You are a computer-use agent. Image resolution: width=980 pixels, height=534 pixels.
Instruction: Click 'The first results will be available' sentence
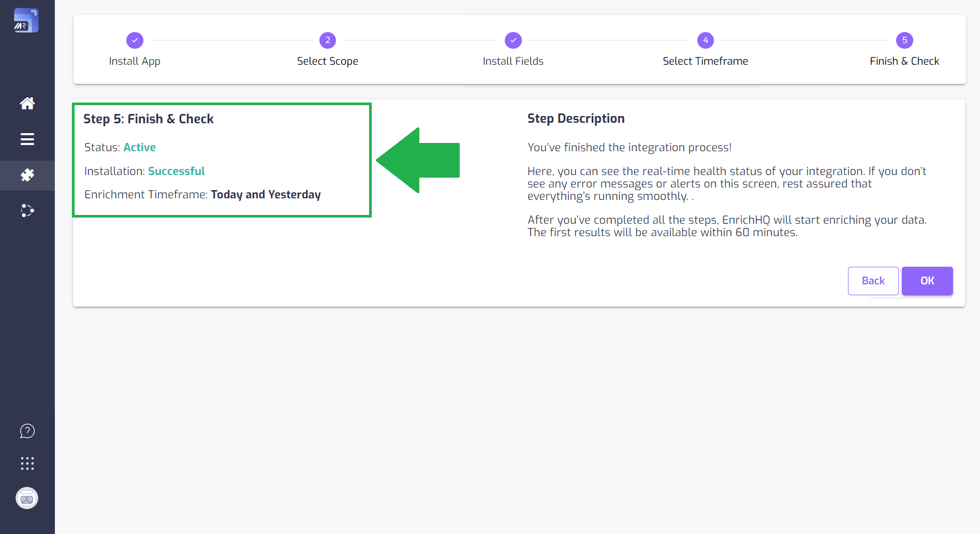click(663, 233)
